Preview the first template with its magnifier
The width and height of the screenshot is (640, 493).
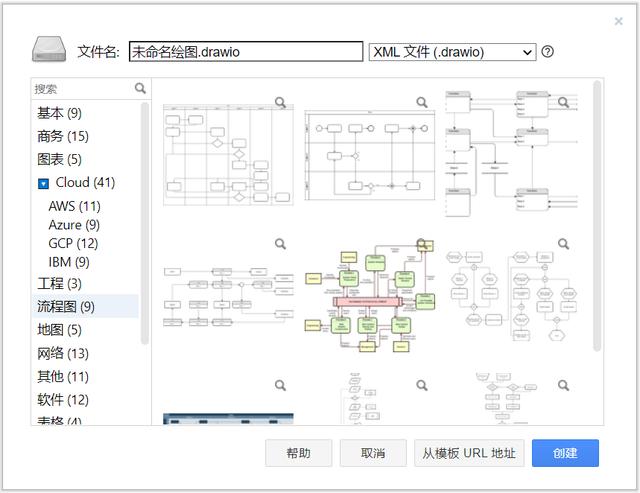pyautogui.click(x=281, y=102)
